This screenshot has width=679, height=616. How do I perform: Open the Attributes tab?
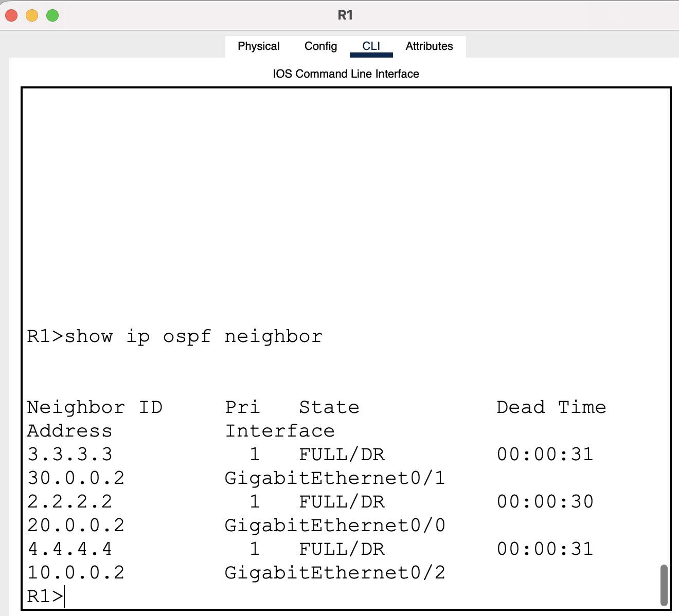[x=429, y=46]
